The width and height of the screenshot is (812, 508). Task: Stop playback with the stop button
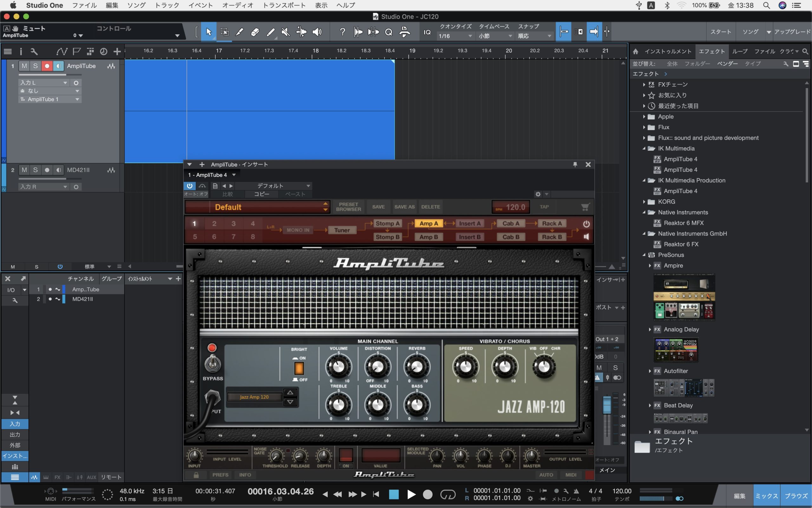(394, 494)
